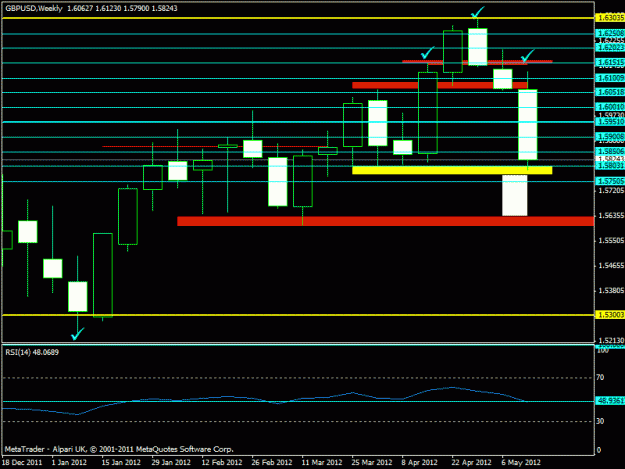The width and height of the screenshot is (625, 469).
Task: Select the thin red line near 1.61515
Action: click(x=477, y=61)
